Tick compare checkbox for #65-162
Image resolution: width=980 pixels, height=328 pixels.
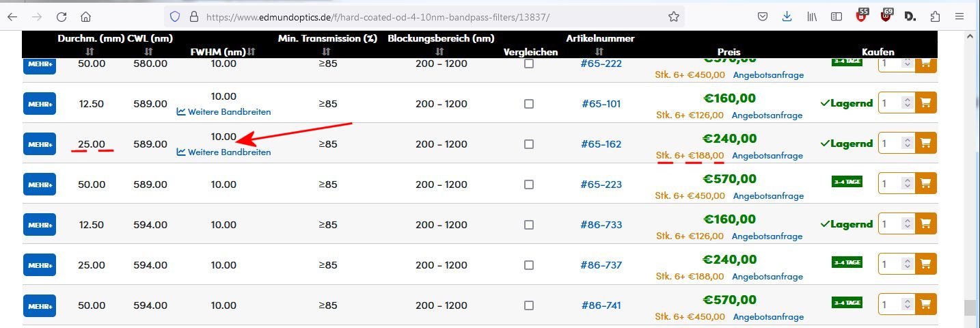[529, 144]
